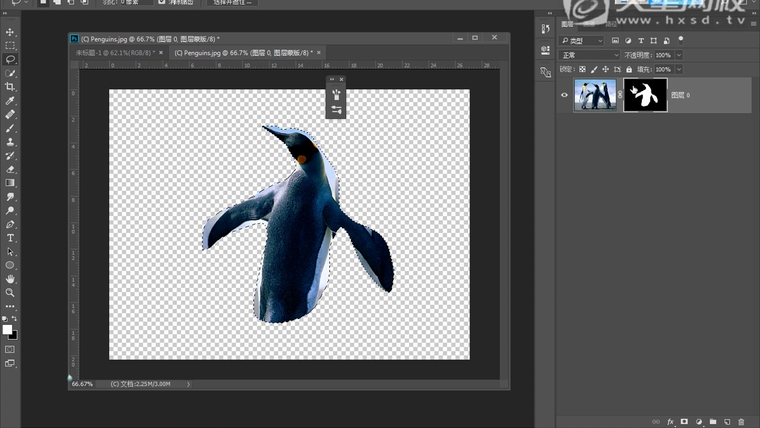
Task: Pick the Horizontal Type tool
Action: click(x=10, y=238)
